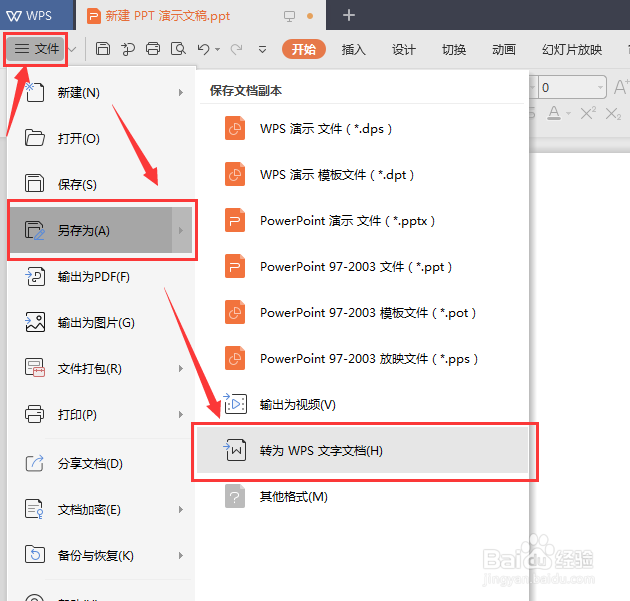Open the font color dropdown arrow
This screenshot has width=630, height=601.
coord(569,114)
